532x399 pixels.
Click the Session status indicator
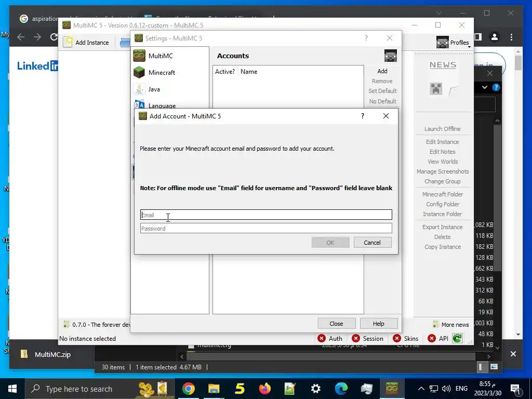368,339
